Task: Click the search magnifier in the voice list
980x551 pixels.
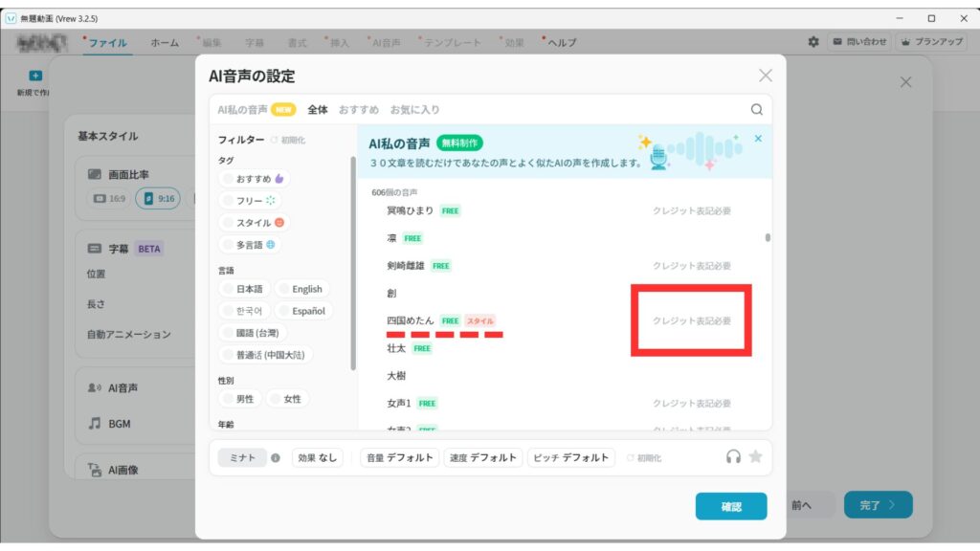Action: click(x=757, y=110)
